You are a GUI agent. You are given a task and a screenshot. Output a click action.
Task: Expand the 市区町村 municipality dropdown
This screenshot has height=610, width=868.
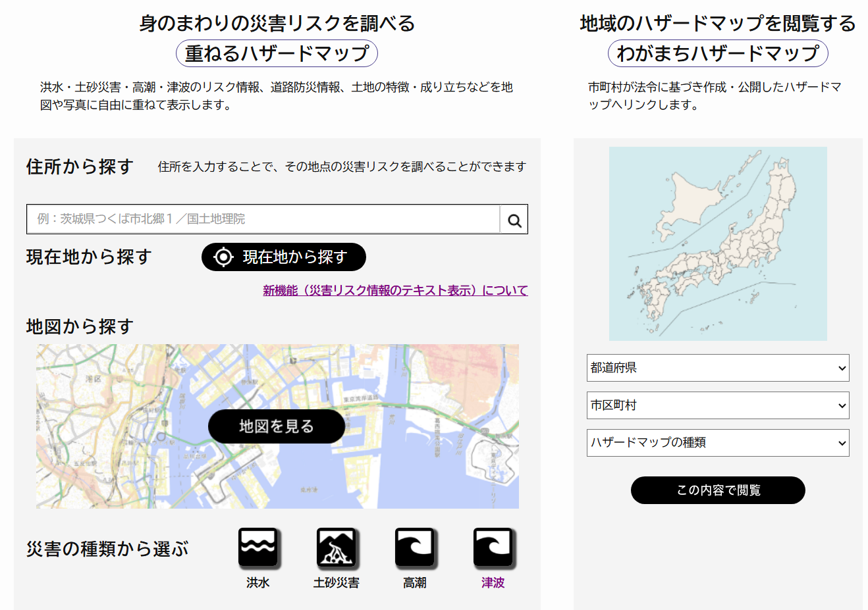718,405
